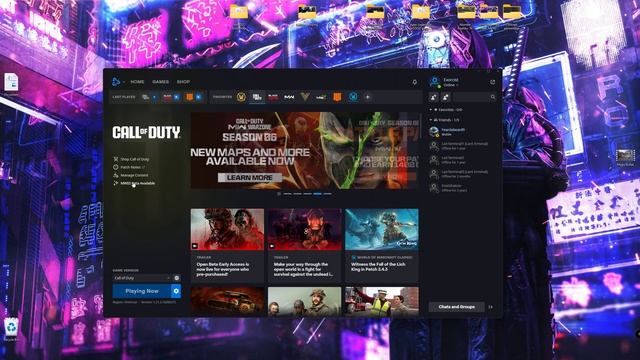The width and height of the screenshot is (640, 360).
Task: Click the Playing Now button
Action: [x=142, y=291]
